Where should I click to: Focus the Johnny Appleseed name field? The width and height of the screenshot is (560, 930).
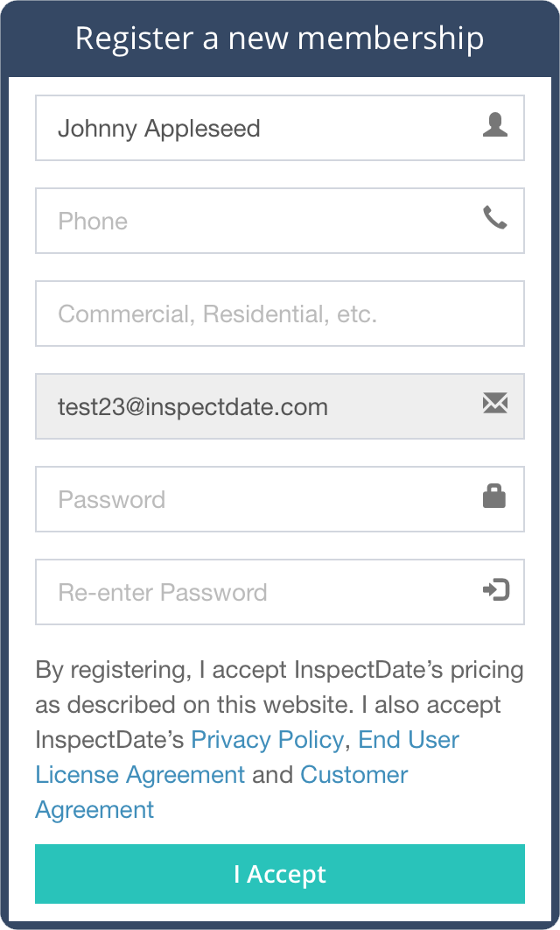click(x=254, y=129)
